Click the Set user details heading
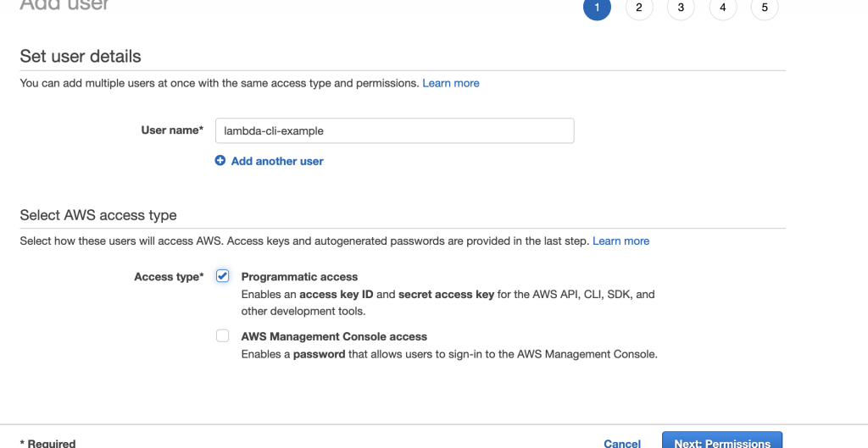The width and height of the screenshot is (868, 448). tap(81, 56)
